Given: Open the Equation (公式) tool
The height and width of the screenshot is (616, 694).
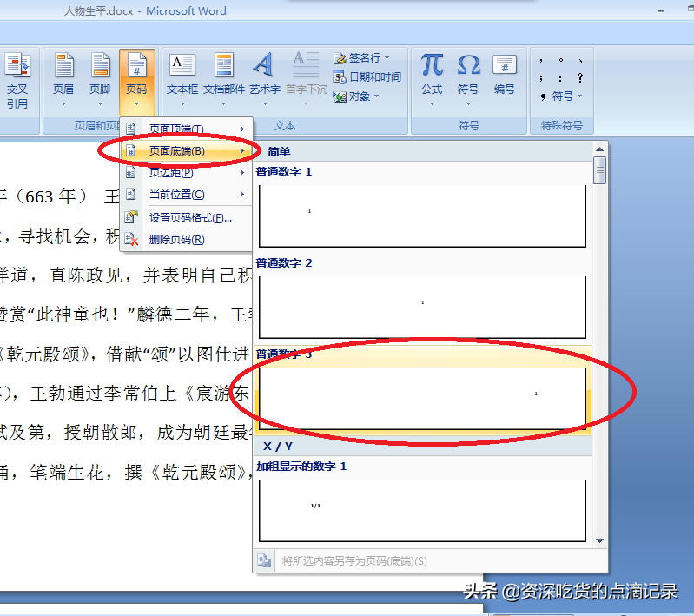Looking at the screenshot, I should pyautogui.click(x=432, y=80).
